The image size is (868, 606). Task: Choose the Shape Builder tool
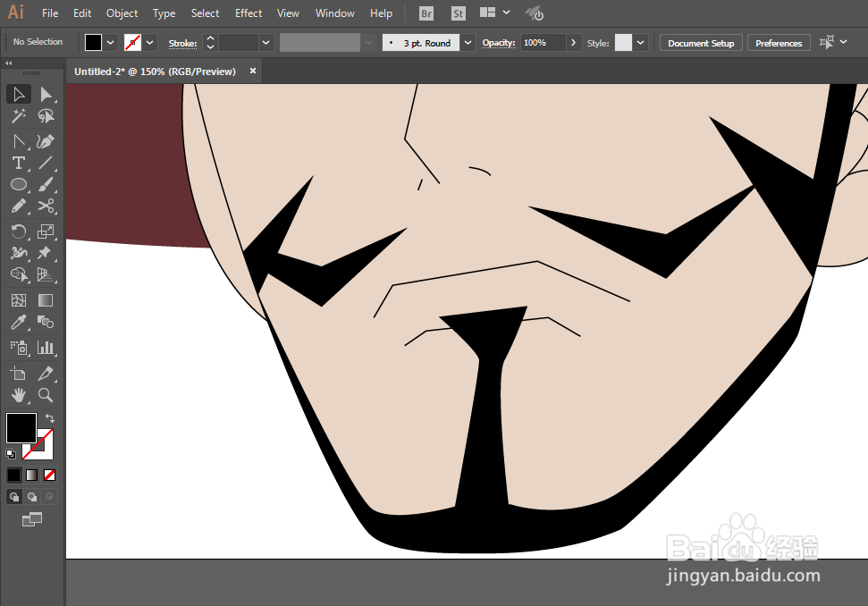click(18, 274)
